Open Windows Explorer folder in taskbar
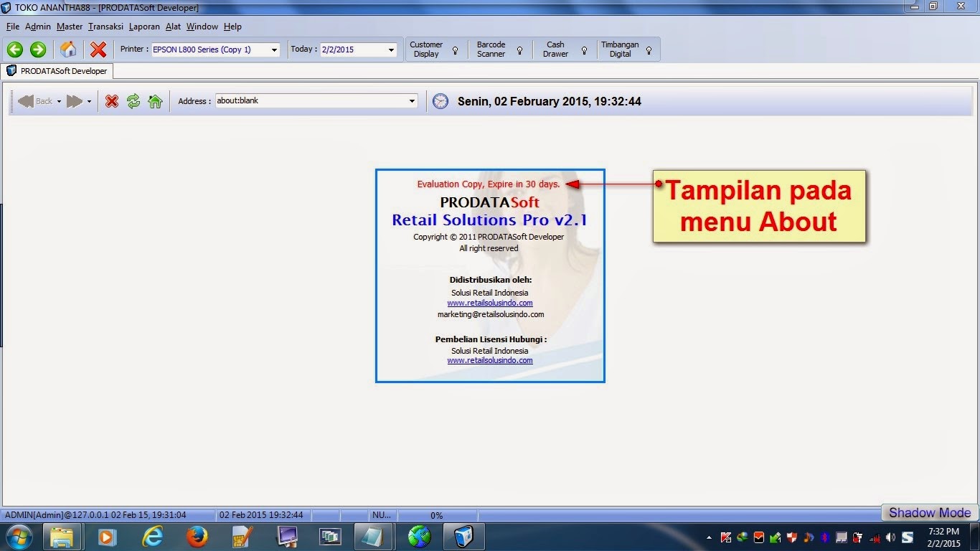Image resolution: width=980 pixels, height=551 pixels. [62, 537]
